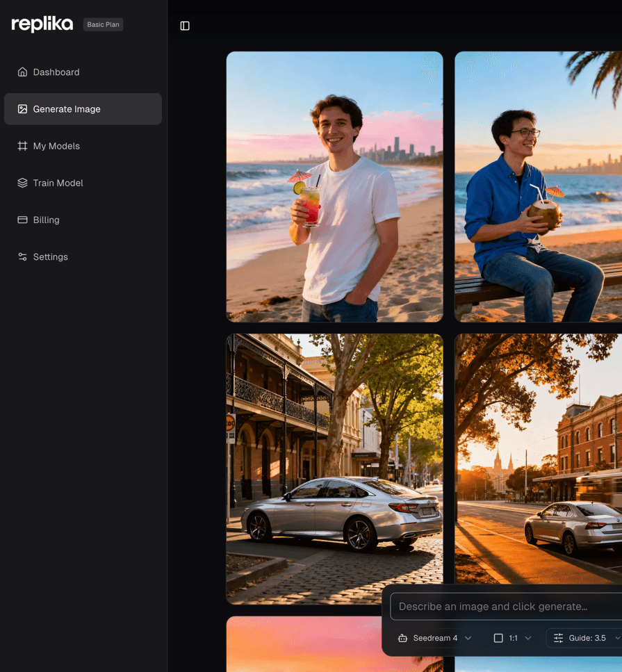This screenshot has height=672, width=622.
Task: Click the replika logo
Action: (41, 24)
